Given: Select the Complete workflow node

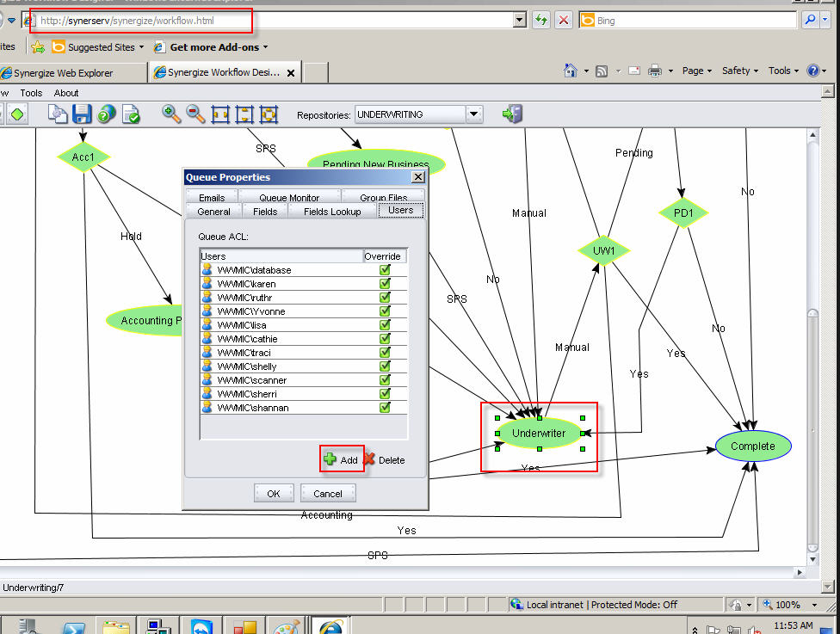Looking at the screenshot, I should [753, 446].
